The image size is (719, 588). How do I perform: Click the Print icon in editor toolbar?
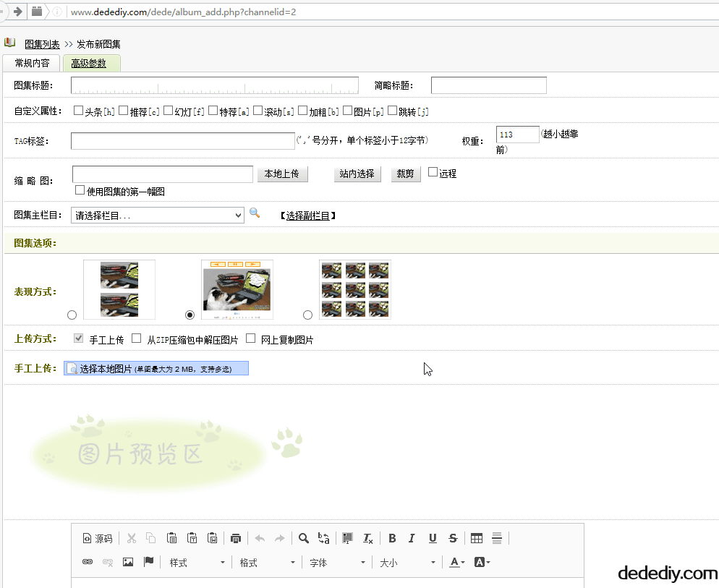pos(235,538)
